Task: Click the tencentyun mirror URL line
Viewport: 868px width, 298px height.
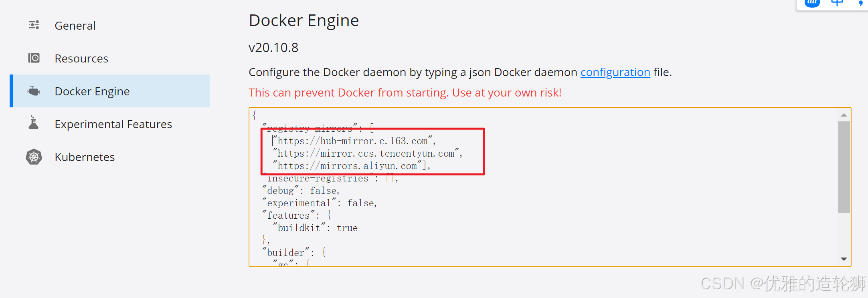Action: pos(367,153)
